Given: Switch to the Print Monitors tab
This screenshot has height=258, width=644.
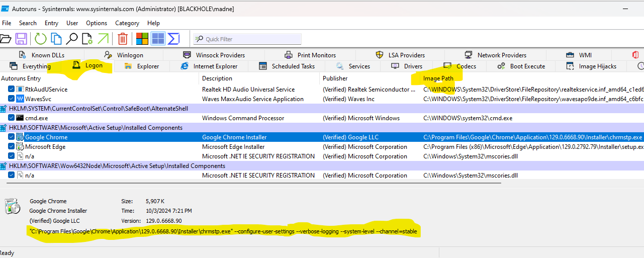Looking at the screenshot, I should coord(310,55).
